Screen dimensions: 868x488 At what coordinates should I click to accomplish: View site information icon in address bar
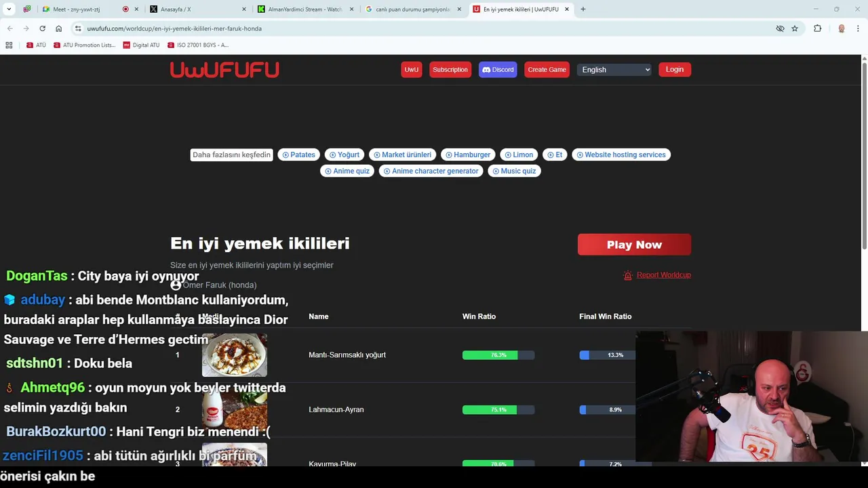coord(79,28)
